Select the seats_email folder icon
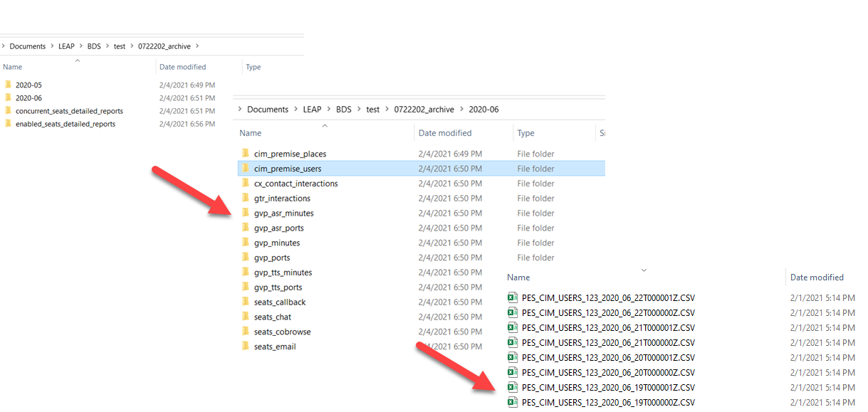The height and width of the screenshot is (412, 868). click(246, 347)
